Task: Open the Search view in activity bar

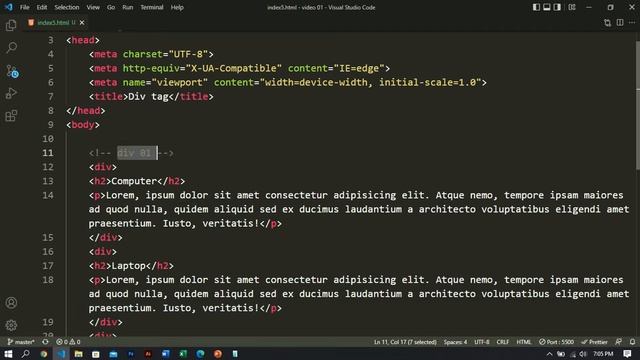Action: pyautogui.click(x=11, y=47)
